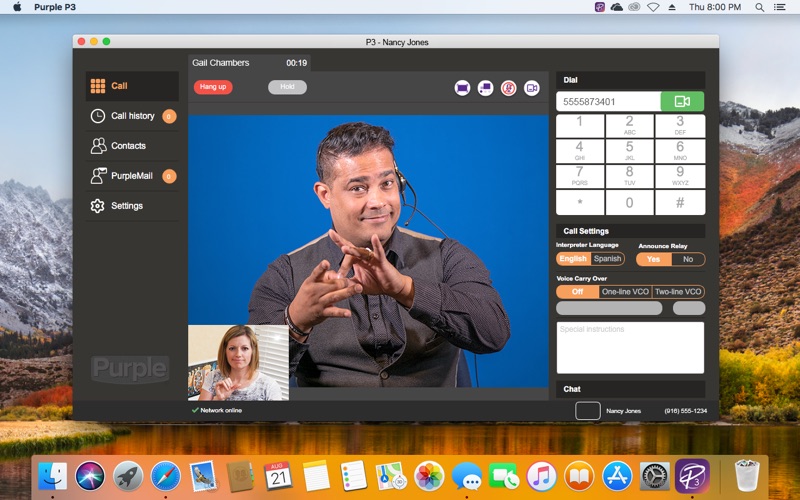Tap keypad digit 5 JKL
This screenshot has height=500, width=800.
pos(630,151)
